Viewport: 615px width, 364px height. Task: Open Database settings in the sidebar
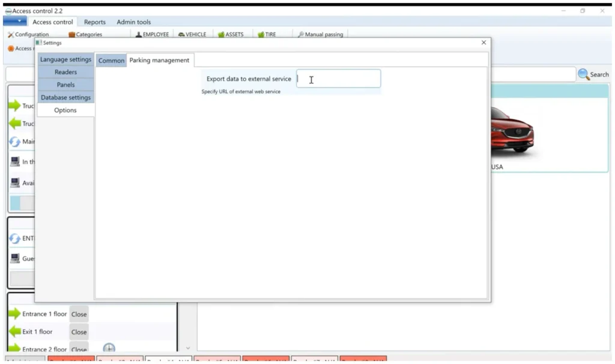coord(65,97)
